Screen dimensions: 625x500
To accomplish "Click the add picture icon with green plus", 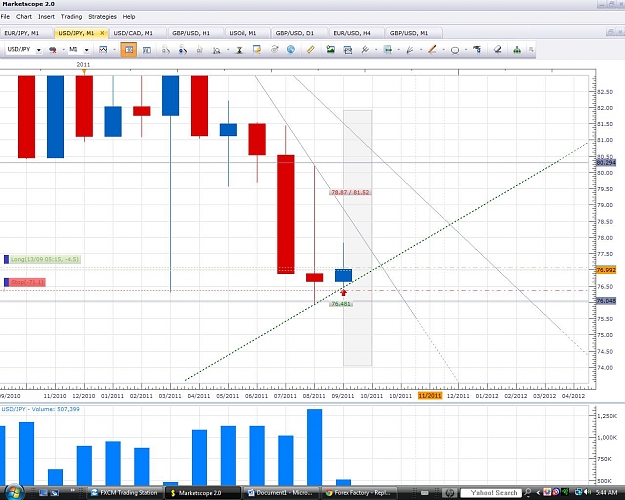I will [x=330, y=49].
